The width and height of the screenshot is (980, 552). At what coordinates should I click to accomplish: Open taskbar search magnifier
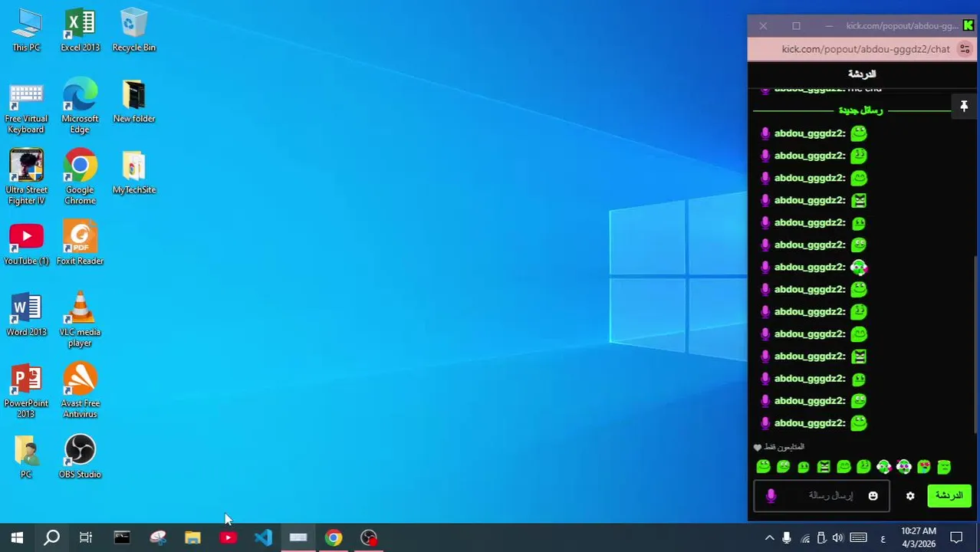point(51,537)
